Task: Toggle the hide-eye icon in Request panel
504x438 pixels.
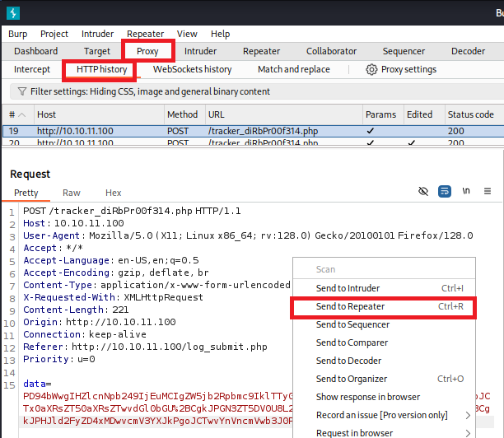Action: 423,191
